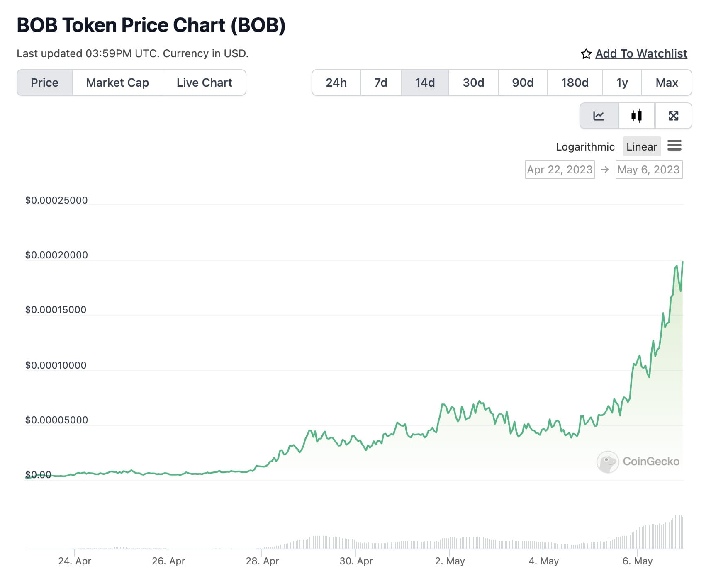Open the Live Chart tab
Viewport: 711px width, 588px height.
204,83
